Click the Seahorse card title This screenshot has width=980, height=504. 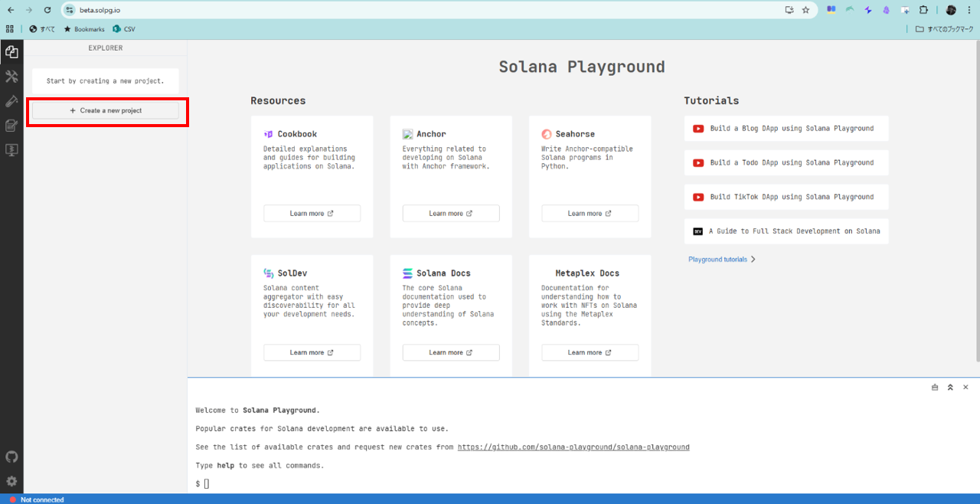tap(575, 134)
